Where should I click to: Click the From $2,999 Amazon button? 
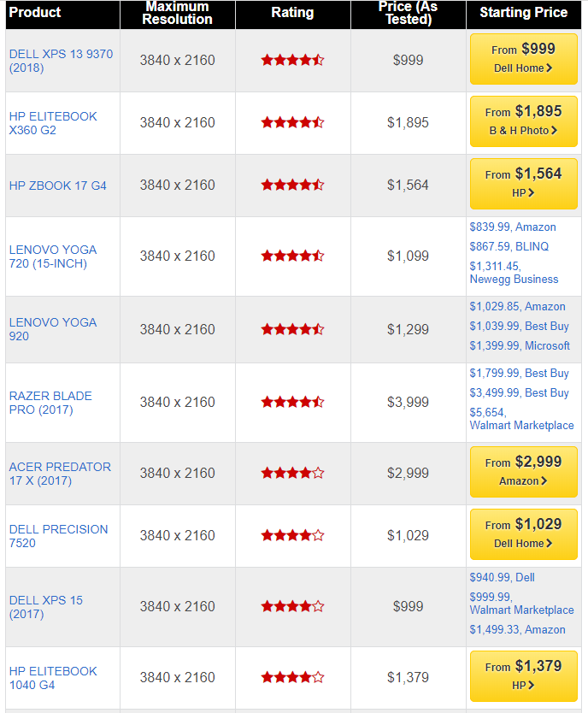click(x=523, y=472)
